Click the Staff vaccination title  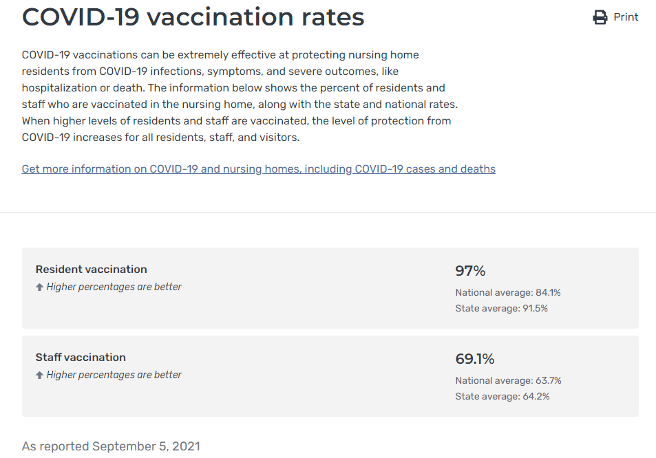80,357
